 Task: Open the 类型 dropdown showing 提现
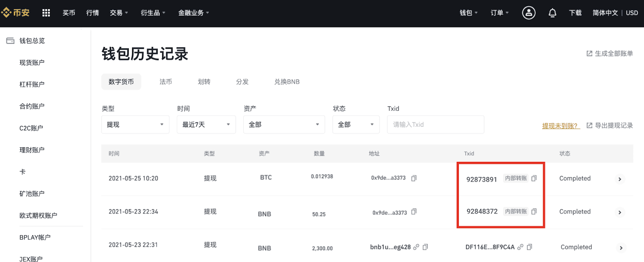[135, 125]
